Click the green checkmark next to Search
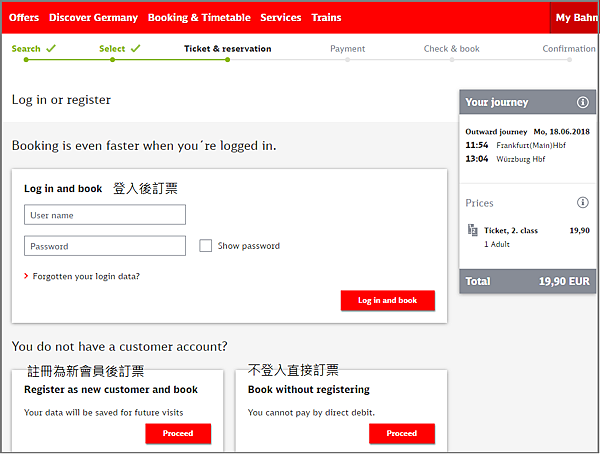Screen dimensions: 600x454 (51, 48)
